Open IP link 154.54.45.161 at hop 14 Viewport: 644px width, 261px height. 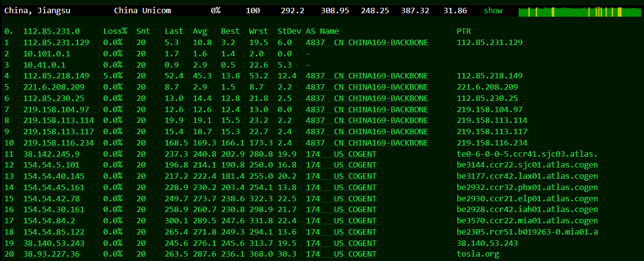(x=54, y=188)
